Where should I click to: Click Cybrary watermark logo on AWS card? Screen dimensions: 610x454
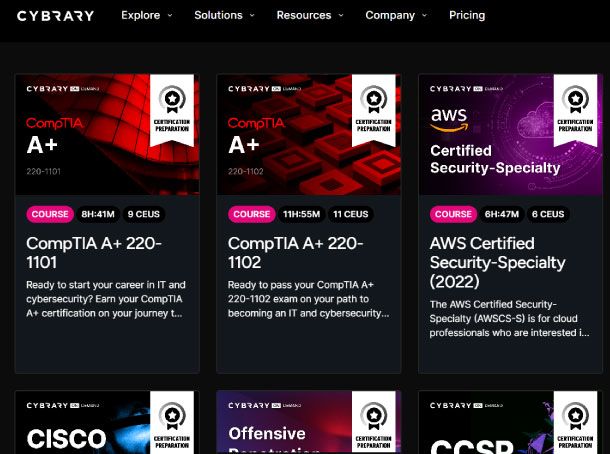[x=466, y=89]
